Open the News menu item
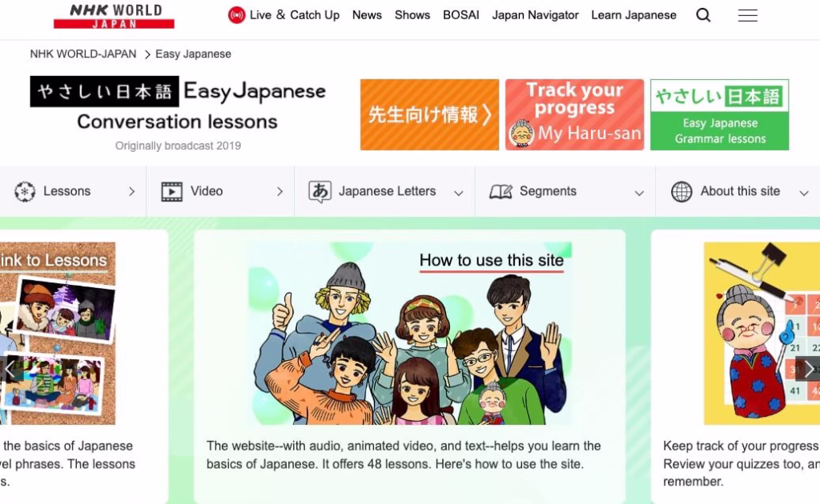Screen dimensions: 820x504 point(367,15)
